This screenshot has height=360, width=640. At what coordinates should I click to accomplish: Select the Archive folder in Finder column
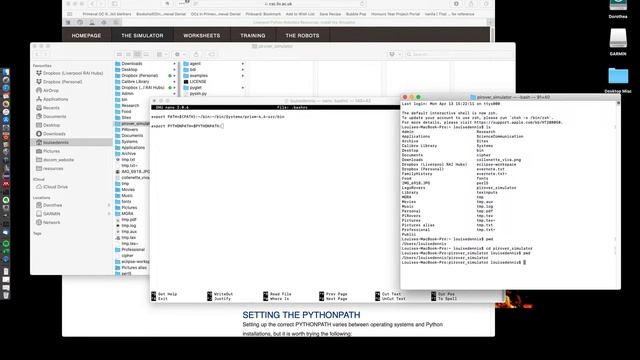click(126, 153)
